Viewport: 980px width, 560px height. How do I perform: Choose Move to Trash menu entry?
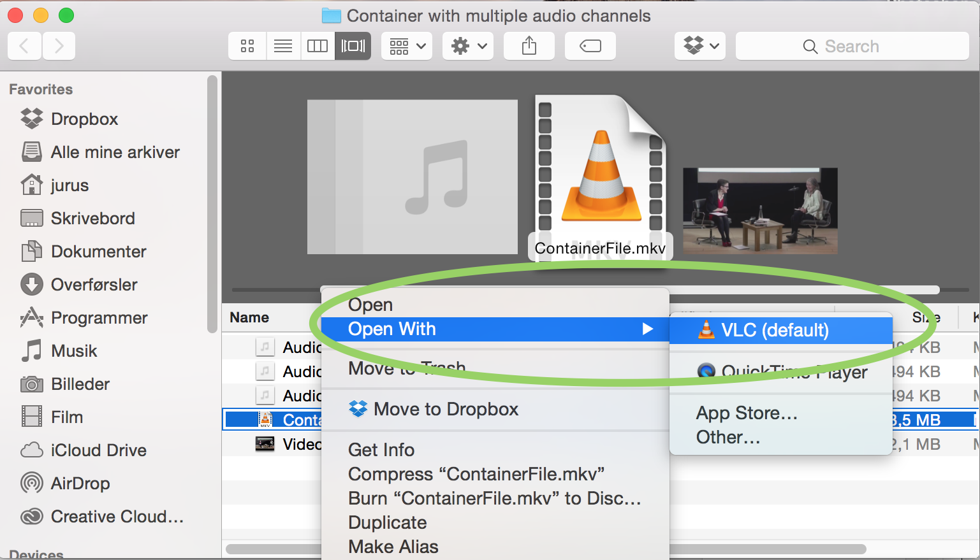[495, 368]
